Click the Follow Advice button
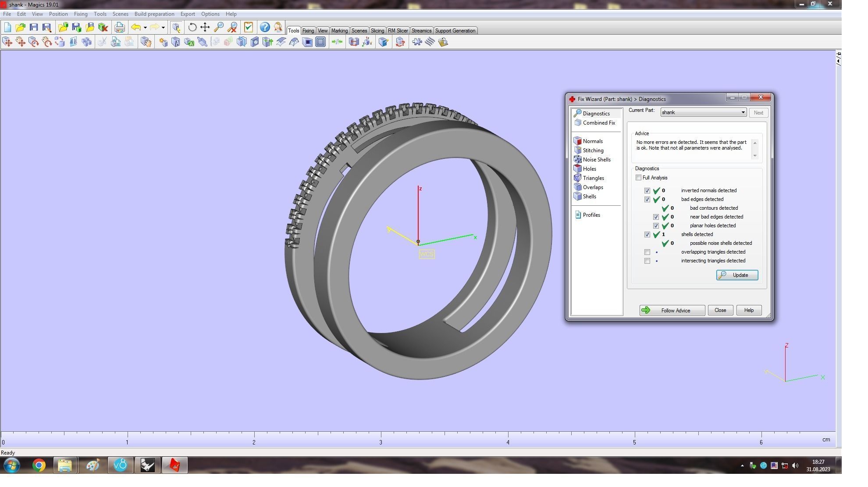The height and width of the screenshot is (487, 868). tap(672, 311)
